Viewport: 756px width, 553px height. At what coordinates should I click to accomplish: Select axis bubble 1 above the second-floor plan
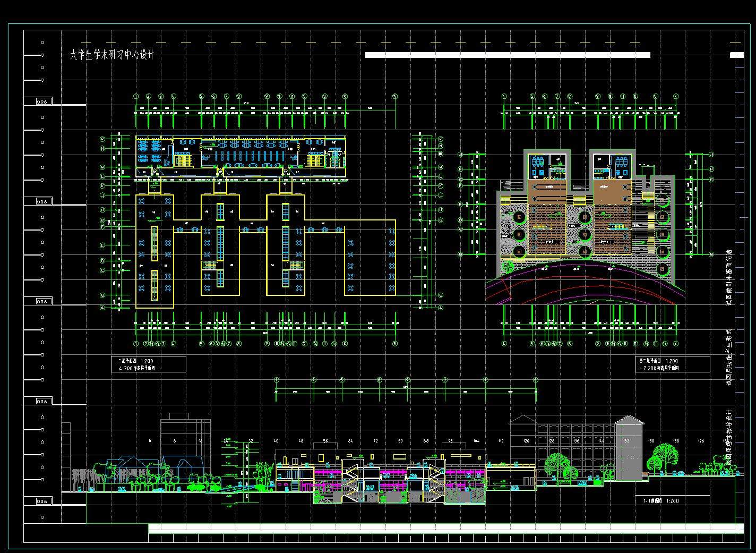point(136,97)
